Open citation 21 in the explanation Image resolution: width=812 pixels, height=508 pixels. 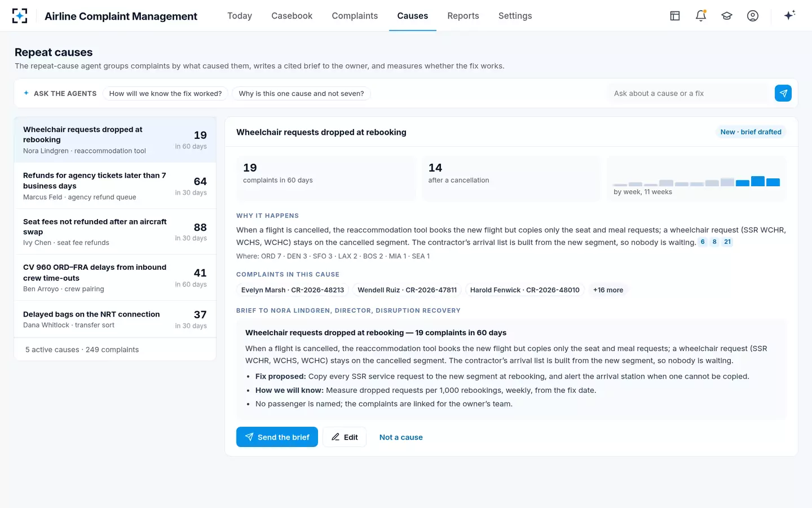click(727, 242)
